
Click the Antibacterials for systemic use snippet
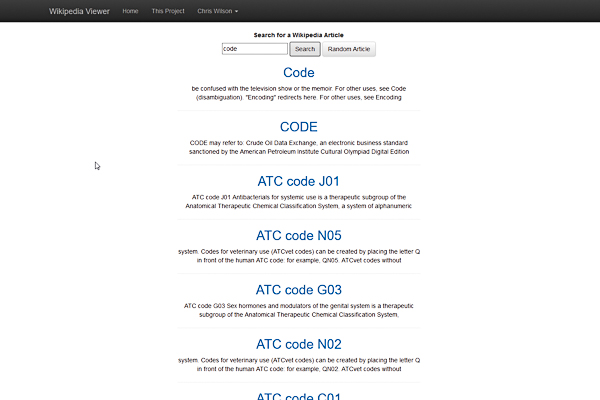click(299, 200)
